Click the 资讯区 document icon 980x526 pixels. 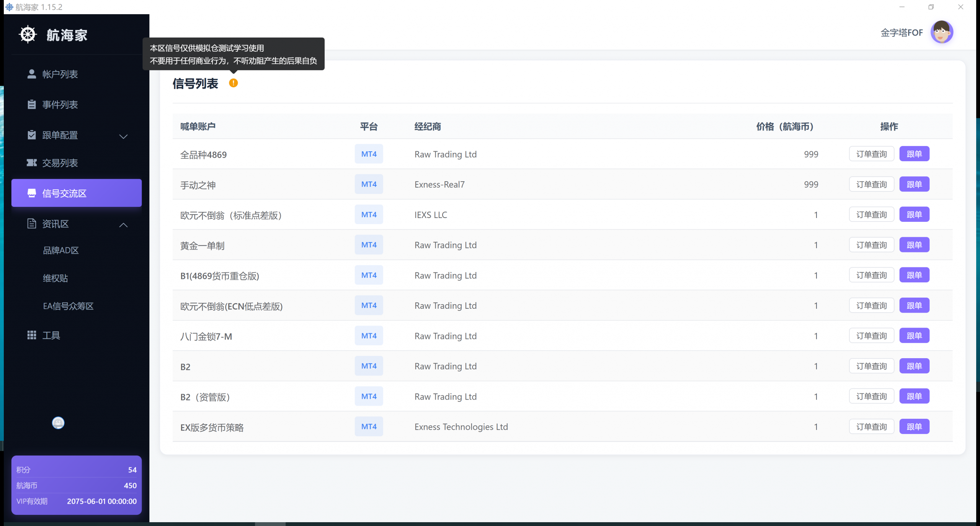(32, 224)
